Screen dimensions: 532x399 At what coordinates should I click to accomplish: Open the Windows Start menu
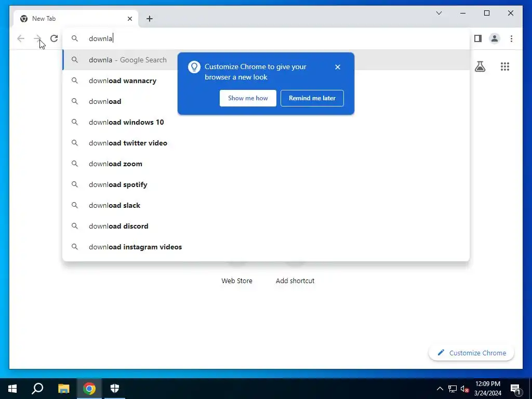(x=12, y=389)
